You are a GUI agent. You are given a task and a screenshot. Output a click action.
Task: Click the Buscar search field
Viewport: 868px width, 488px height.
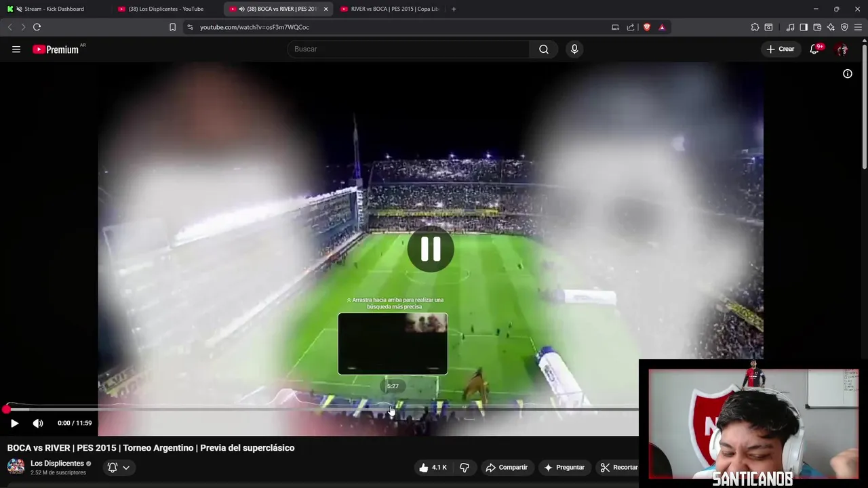[x=408, y=49]
